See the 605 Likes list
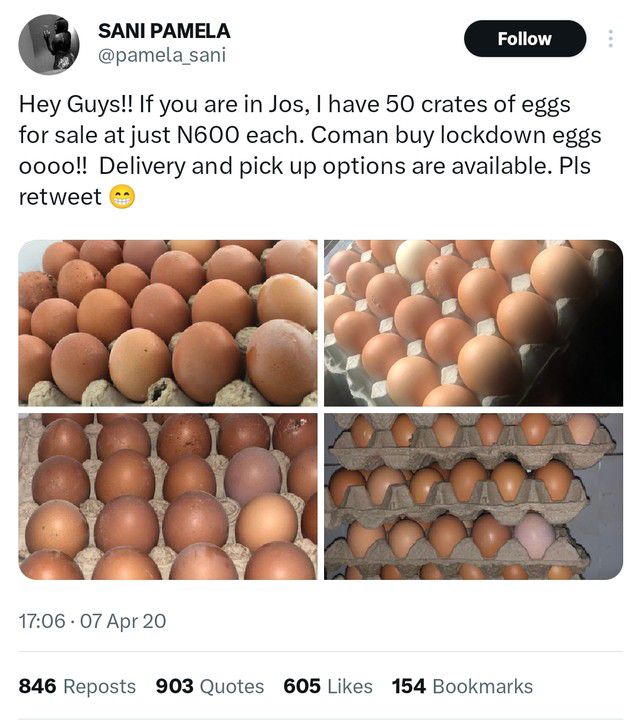Image resolution: width=641 pixels, height=720 pixels. coord(328,686)
